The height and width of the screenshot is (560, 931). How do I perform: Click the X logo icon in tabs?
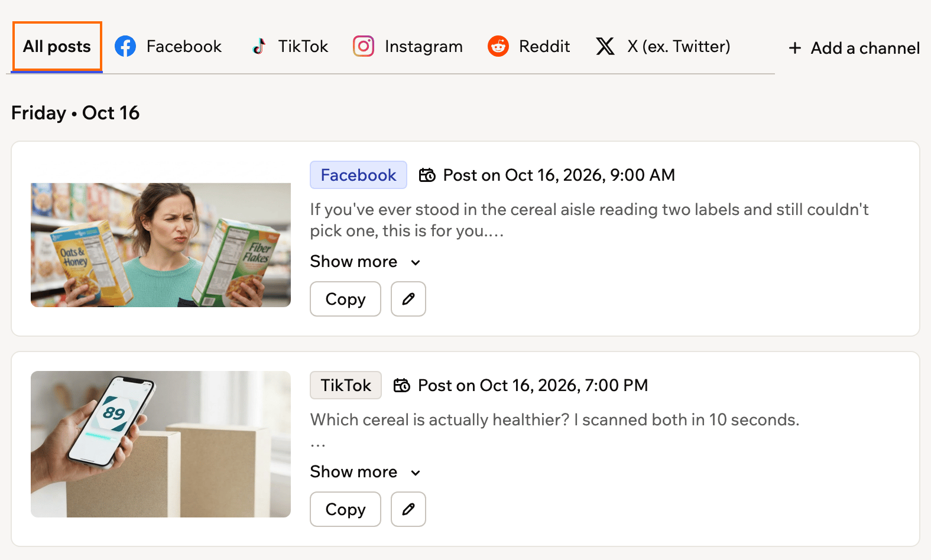pos(605,46)
